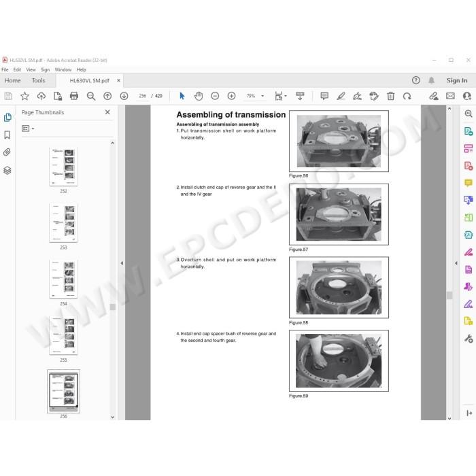Screen dimensions: 476x476
Task: Select the arrow selection tool
Action: coord(182,97)
